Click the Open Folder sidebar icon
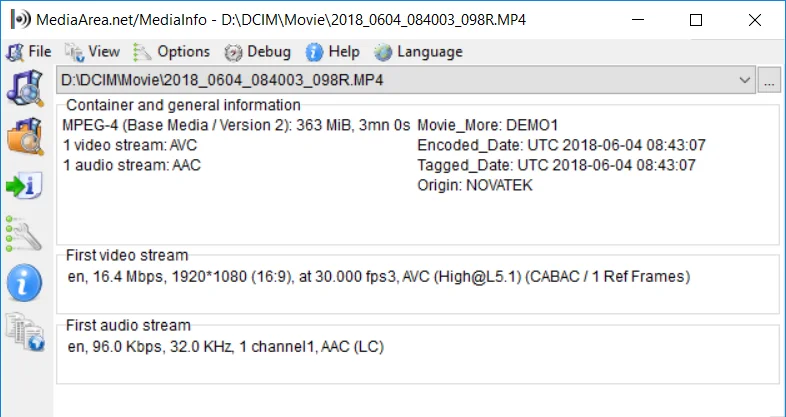 coord(25,136)
